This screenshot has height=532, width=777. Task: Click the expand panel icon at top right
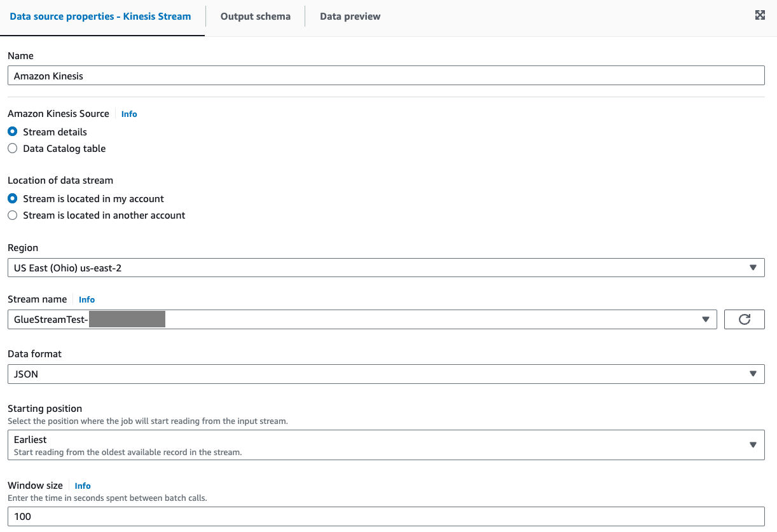[760, 16]
